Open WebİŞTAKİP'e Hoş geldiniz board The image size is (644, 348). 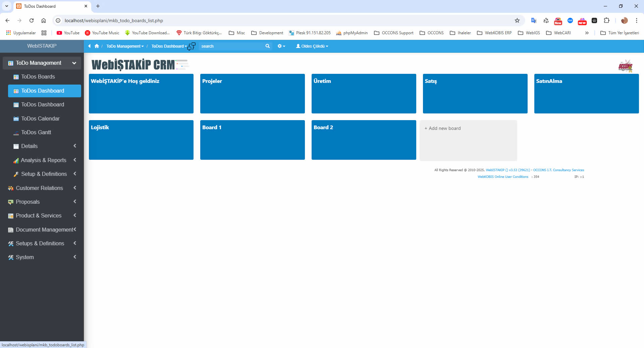(141, 94)
